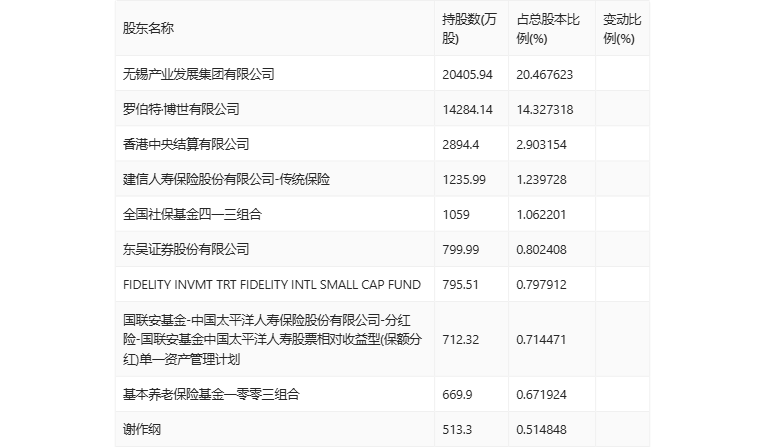Select 全国社保基金四一三组合 shareholder name
Screen dimensions: 765x447
point(192,214)
